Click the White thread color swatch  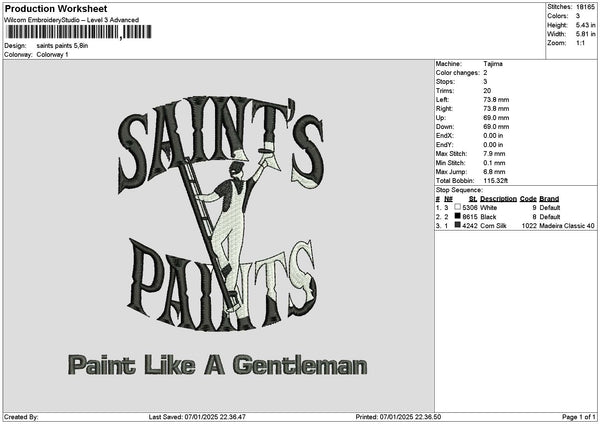(457, 207)
